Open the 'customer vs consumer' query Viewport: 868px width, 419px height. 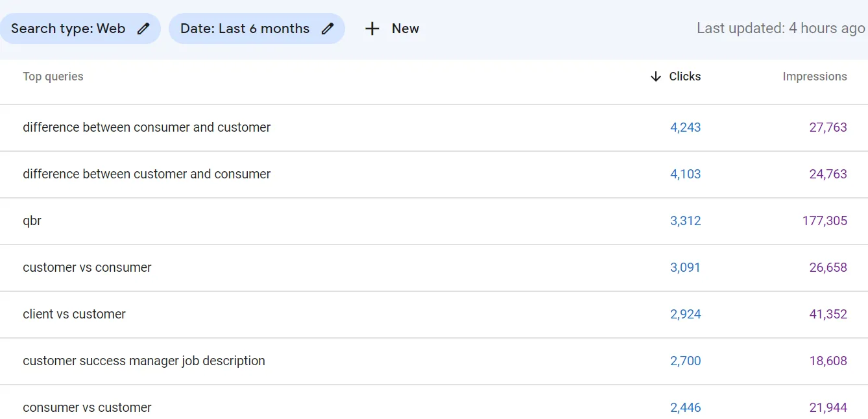[x=87, y=267]
